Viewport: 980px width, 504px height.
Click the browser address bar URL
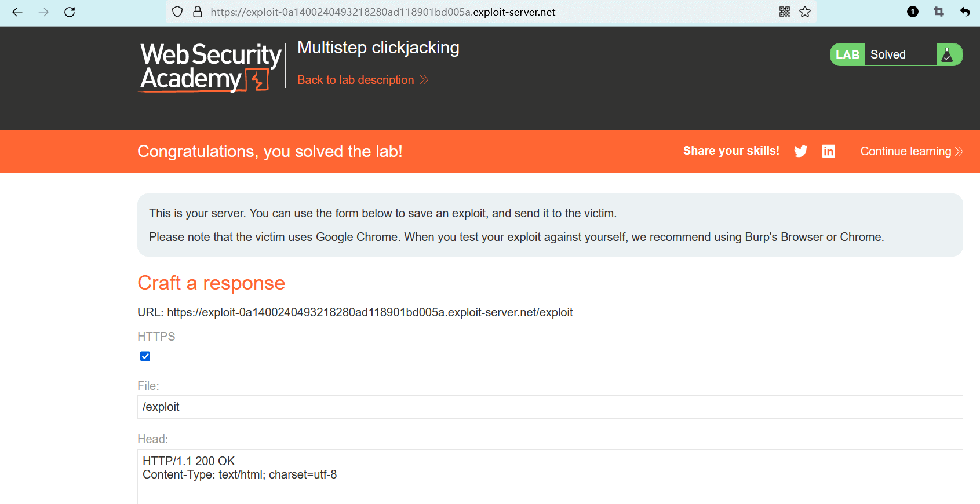tap(382, 12)
